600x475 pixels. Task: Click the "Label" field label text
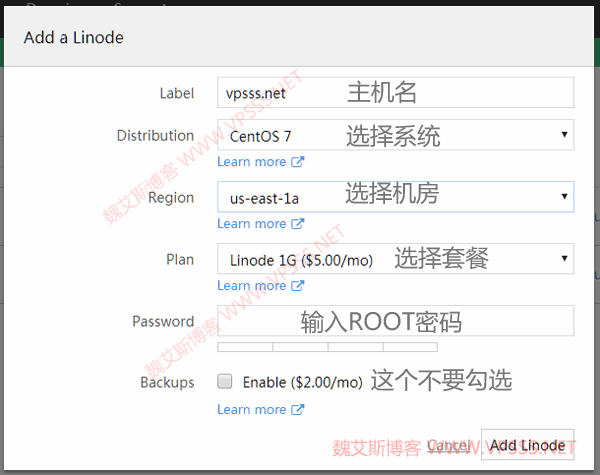tap(176, 93)
